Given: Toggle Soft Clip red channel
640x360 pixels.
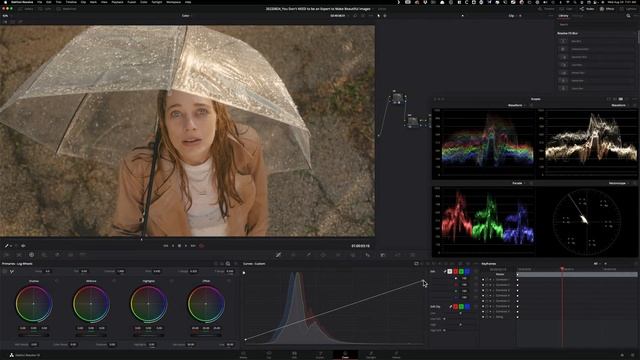Looking at the screenshot, I should pos(456,307).
